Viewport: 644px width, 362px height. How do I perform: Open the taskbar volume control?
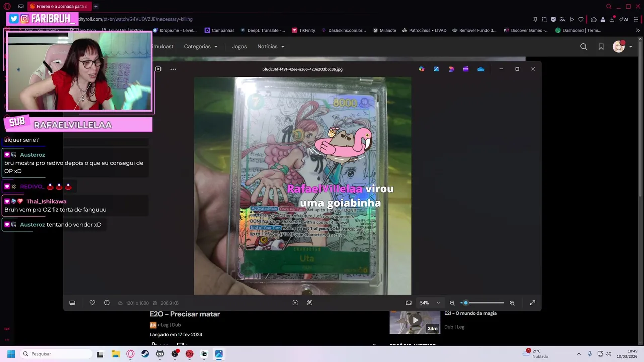[608, 354]
